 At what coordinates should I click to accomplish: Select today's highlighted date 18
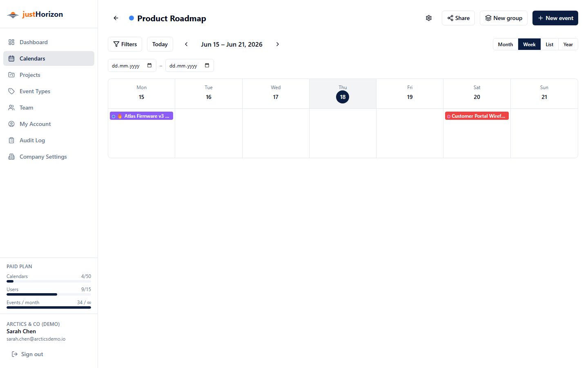pyautogui.click(x=343, y=97)
